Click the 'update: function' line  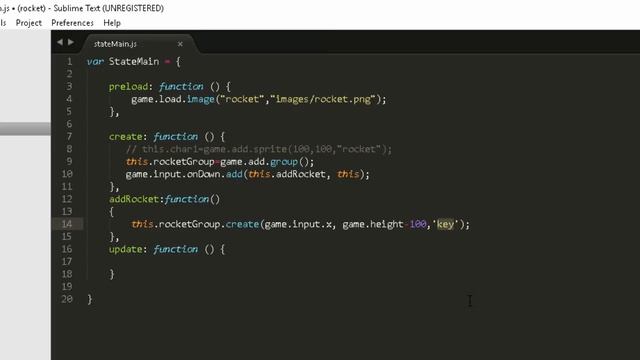167,249
